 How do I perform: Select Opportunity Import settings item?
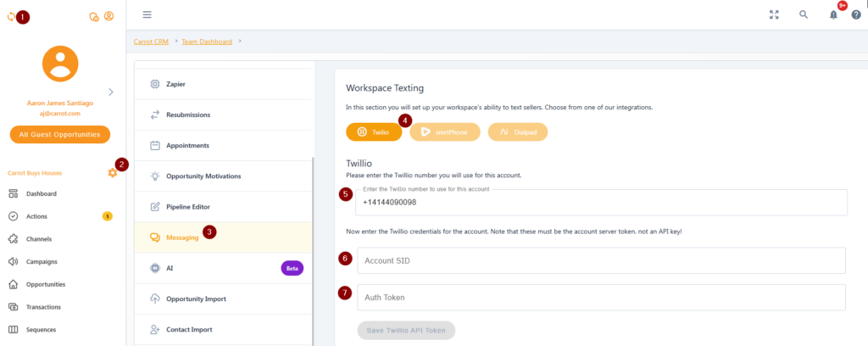[x=223, y=299]
